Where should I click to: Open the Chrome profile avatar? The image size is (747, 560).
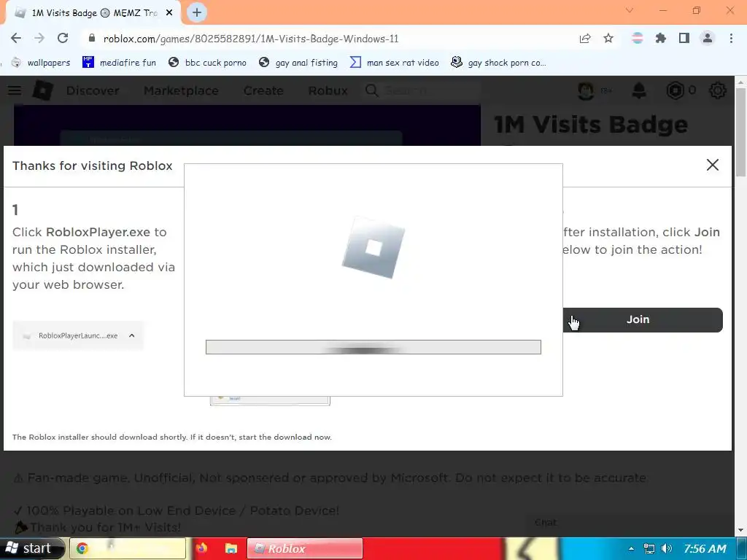(x=708, y=39)
